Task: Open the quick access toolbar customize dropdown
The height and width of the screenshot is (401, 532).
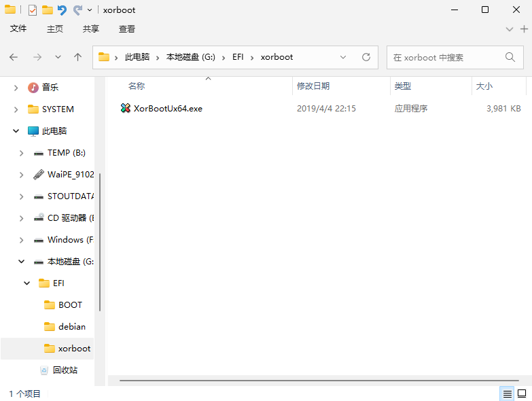Action: pos(90,10)
